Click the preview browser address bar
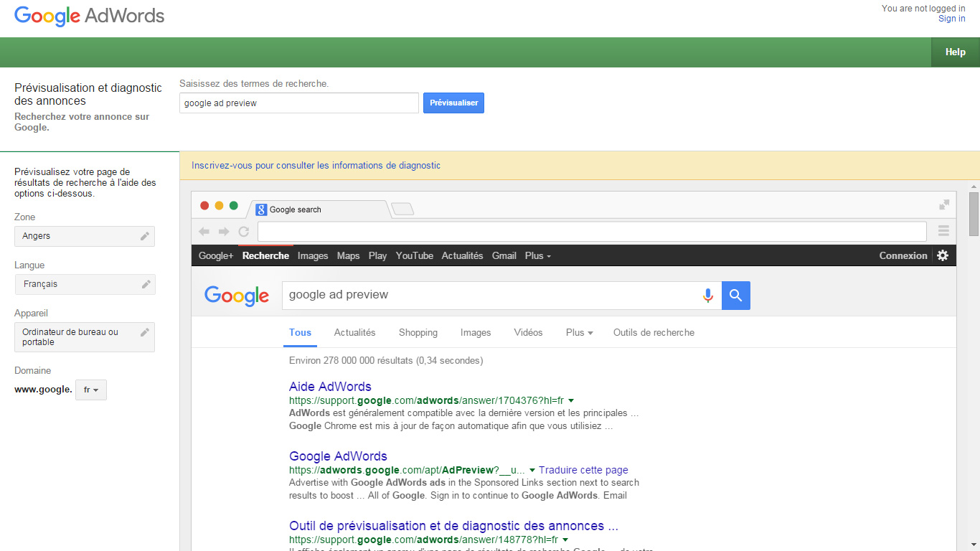 (592, 231)
